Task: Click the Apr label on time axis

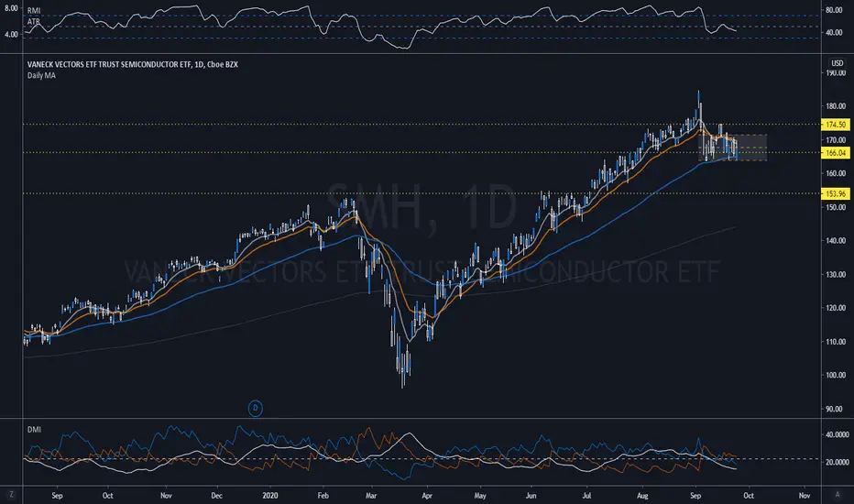Action: point(426,495)
